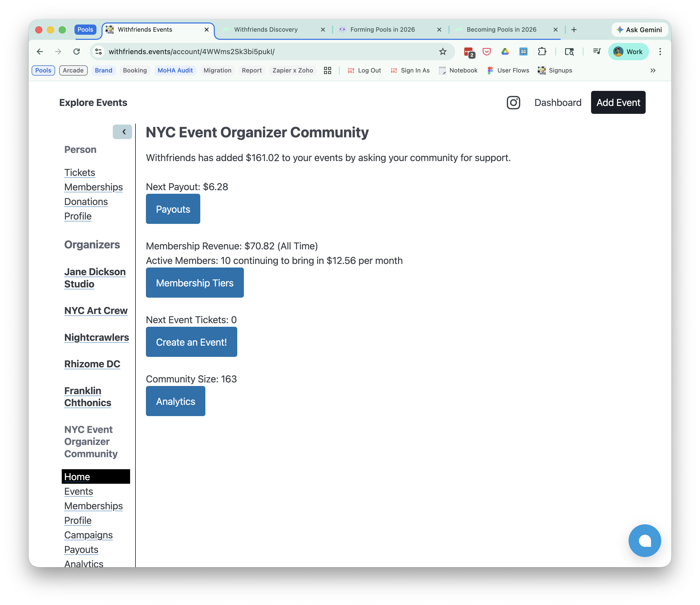The height and width of the screenshot is (605, 700).
Task: Open the Instagram icon in header
Action: [513, 102]
